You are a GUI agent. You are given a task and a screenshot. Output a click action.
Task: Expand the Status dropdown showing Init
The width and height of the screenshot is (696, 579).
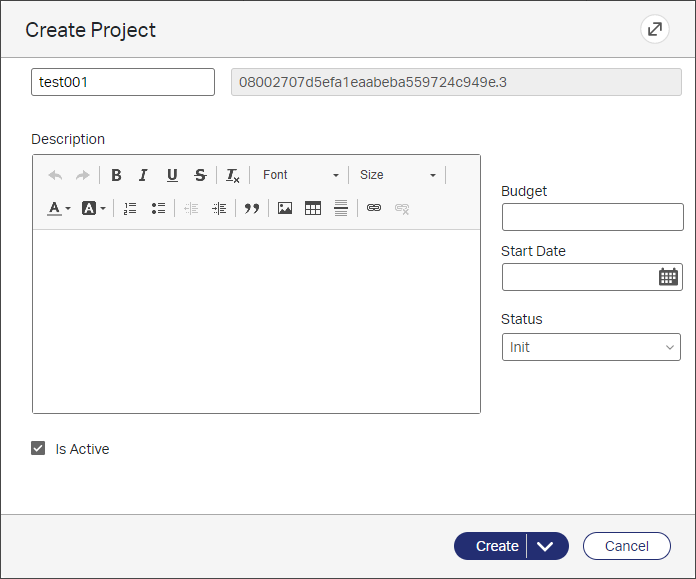click(x=591, y=347)
